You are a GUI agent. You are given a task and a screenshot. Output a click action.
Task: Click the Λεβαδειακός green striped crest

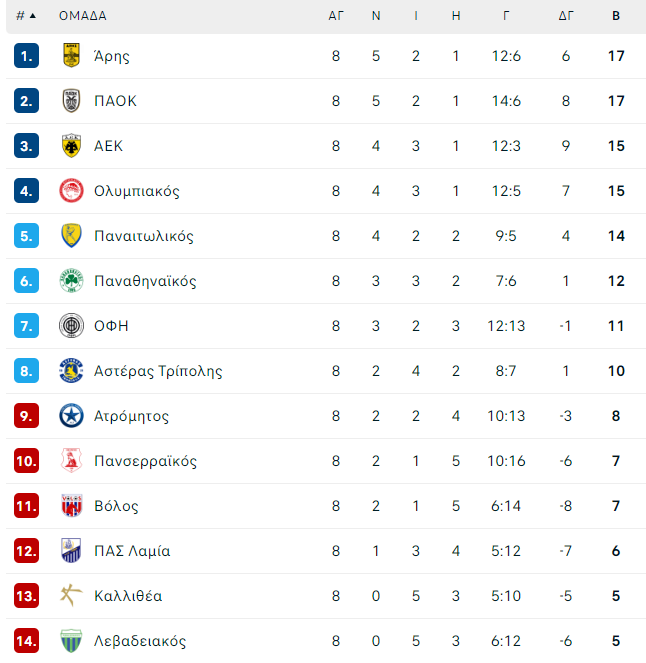pos(71,641)
